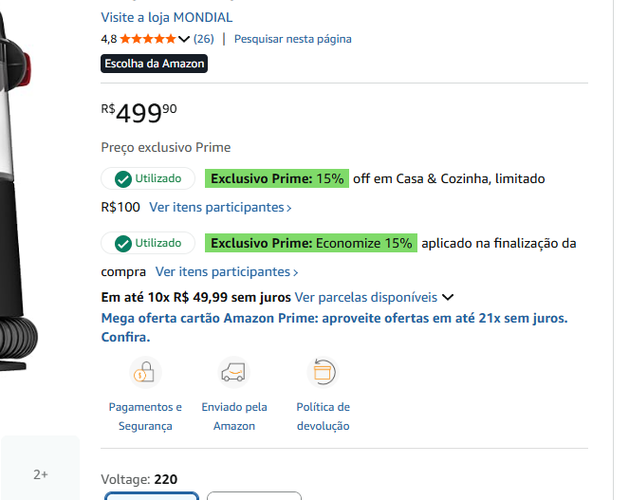Toggle the first Utilizado coupon checkmark

coord(124,179)
